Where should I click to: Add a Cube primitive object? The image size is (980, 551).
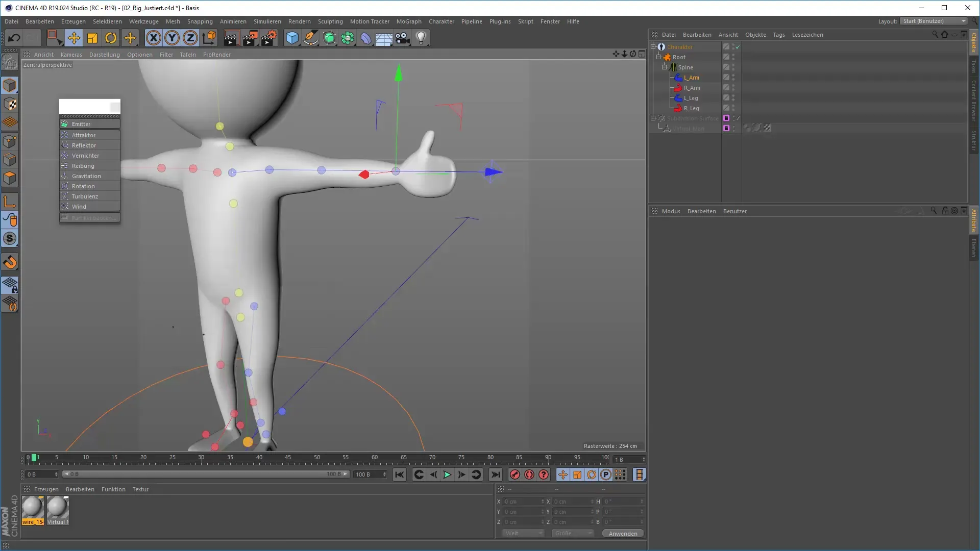coord(292,38)
